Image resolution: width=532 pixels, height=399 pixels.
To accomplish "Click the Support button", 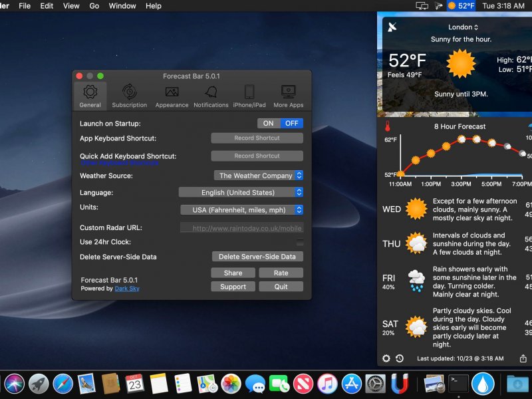I will point(233,287).
